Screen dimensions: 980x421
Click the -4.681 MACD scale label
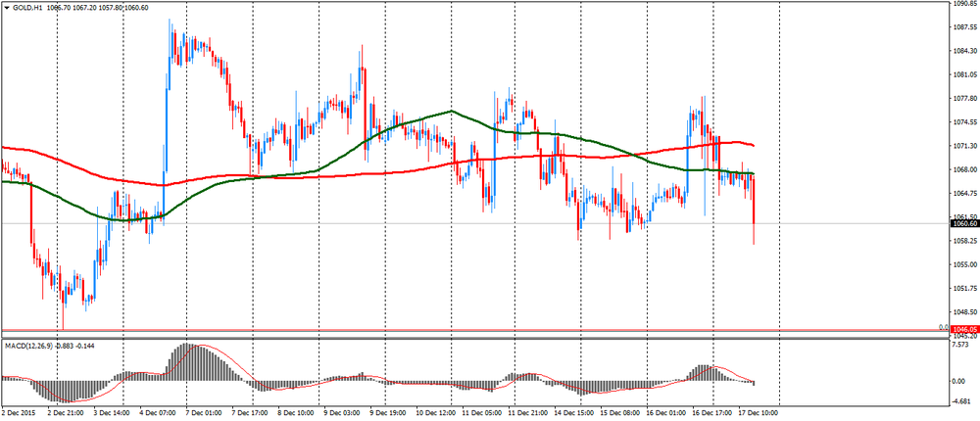coord(962,399)
